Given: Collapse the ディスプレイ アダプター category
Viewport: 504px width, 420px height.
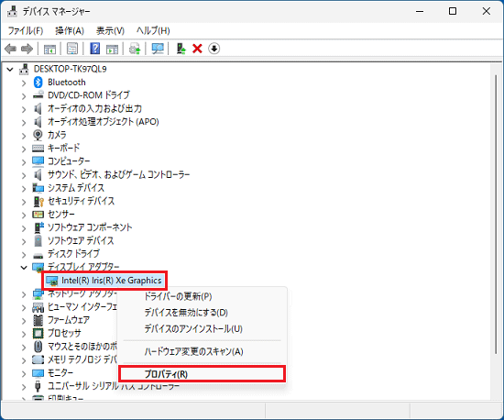Looking at the screenshot, I should pyautogui.click(x=24, y=267).
